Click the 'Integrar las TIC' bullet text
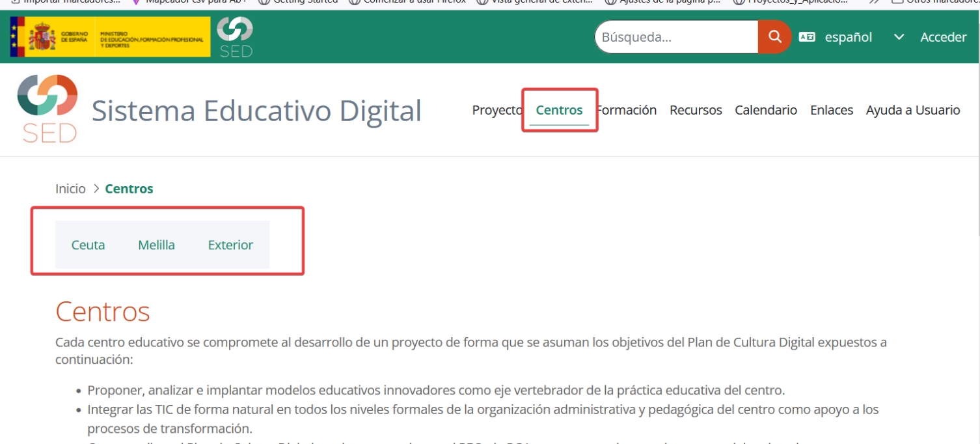 coord(483,419)
